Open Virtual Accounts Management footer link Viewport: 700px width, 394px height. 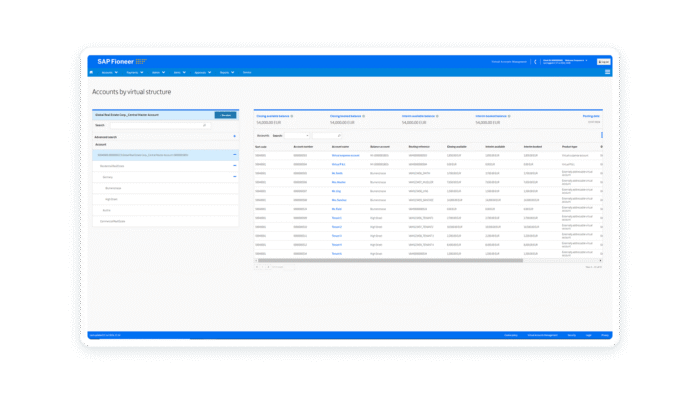point(542,335)
